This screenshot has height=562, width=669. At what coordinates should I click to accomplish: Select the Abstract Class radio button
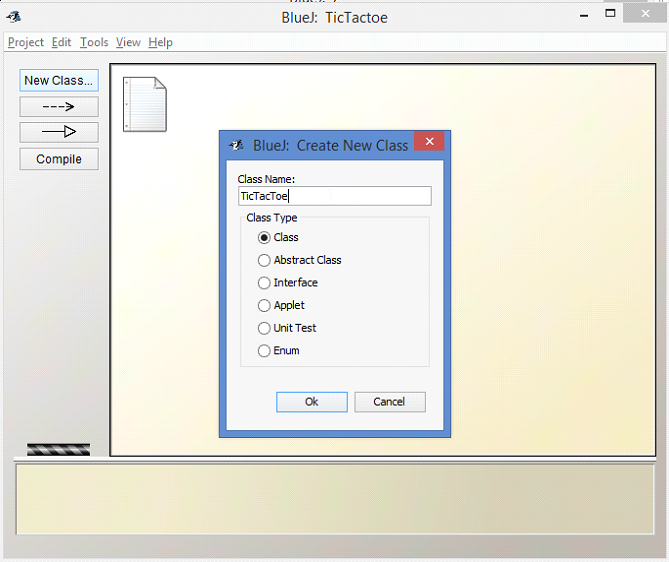tap(264, 260)
